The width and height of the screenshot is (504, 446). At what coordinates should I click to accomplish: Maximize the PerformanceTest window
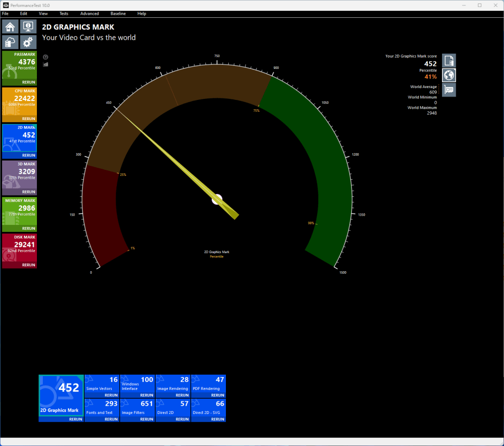click(479, 5)
